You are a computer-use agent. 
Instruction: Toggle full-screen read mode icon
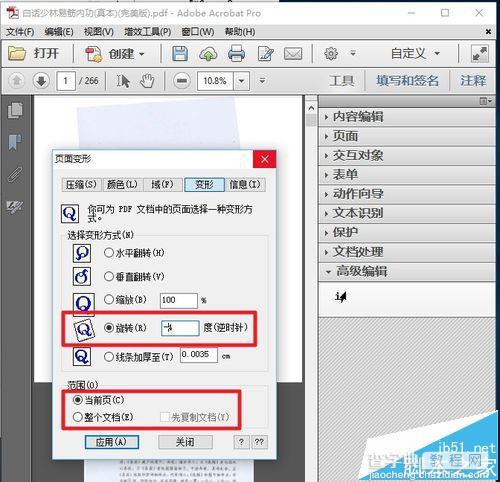point(480,54)
